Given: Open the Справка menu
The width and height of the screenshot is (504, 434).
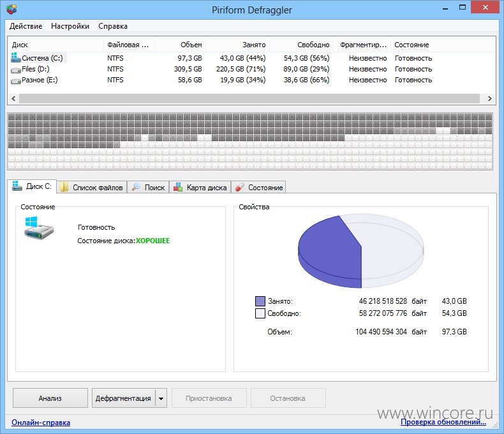Looking at the screenshot, I should 113,26.
